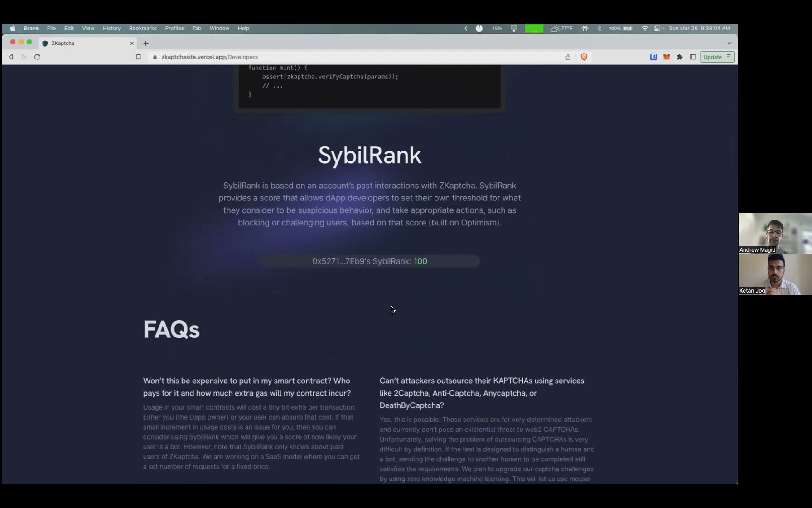Click the green SybilRank value 100

click(420, 261)
